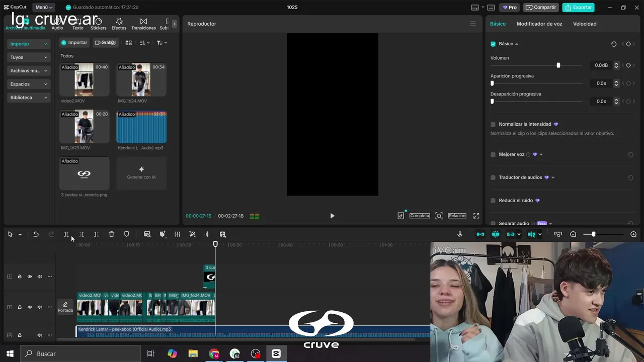Hide the main video track with eye icon

click(x=30, y=307)
